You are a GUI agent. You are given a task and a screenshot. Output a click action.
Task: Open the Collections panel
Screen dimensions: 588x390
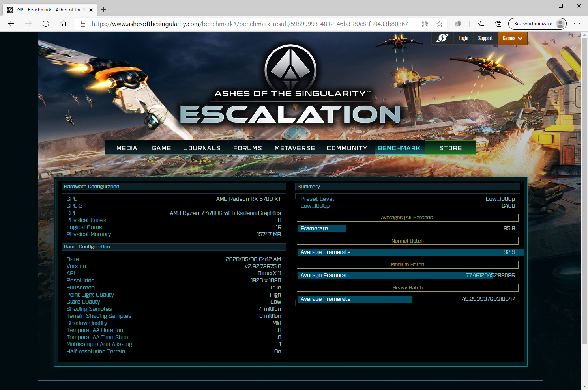point(498,24)
